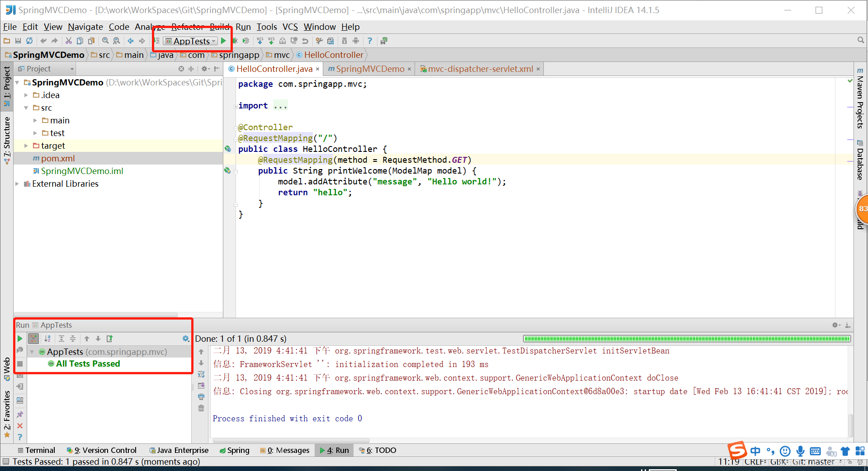This screenshot has width=868, height=471.
Task: Toggle Scroll to End in console
Action: [201, 386]
